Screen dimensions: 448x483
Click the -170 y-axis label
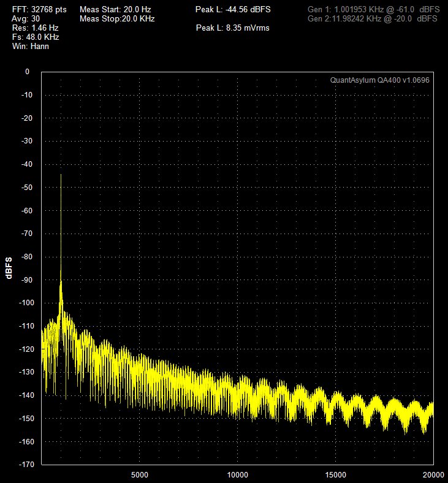(26, 464)
